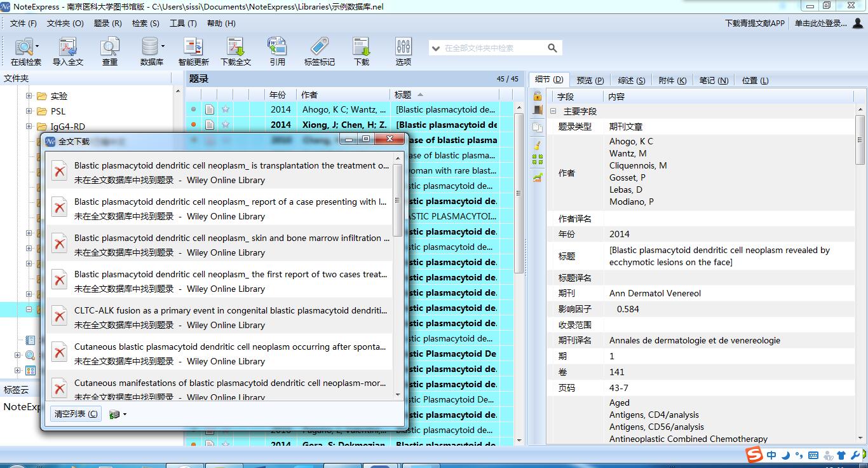Screen dimensions: 868x468
Task: Open the search scope dropdown arrow
Action: coord(436,48)
